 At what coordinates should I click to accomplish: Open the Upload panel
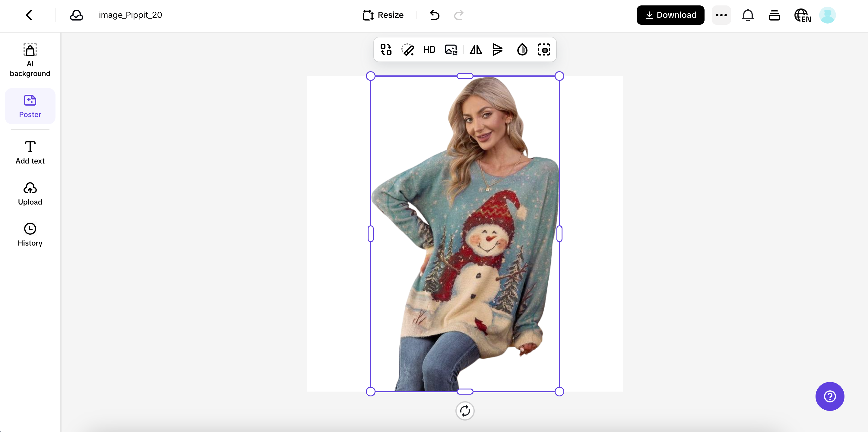[30, 194]
